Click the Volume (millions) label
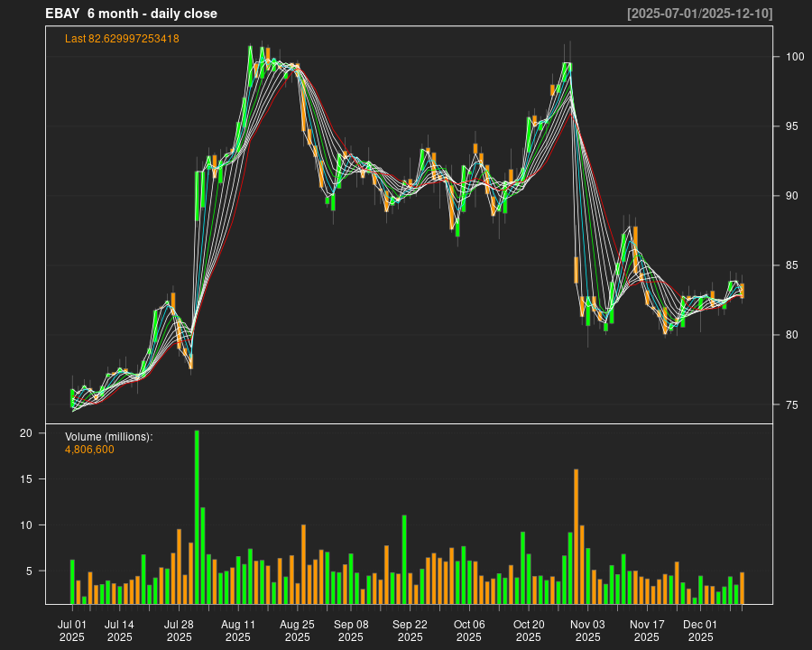 [x=109, y=437]
